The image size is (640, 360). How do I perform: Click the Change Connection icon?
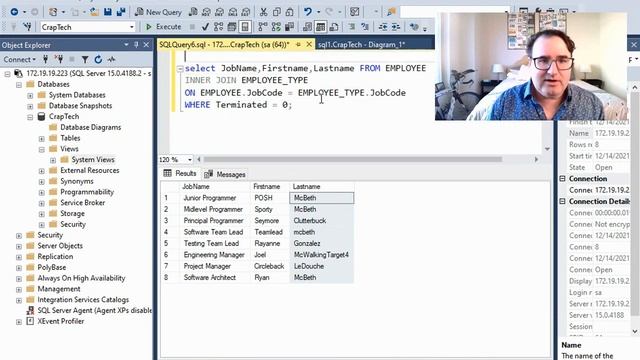point(27,27)
